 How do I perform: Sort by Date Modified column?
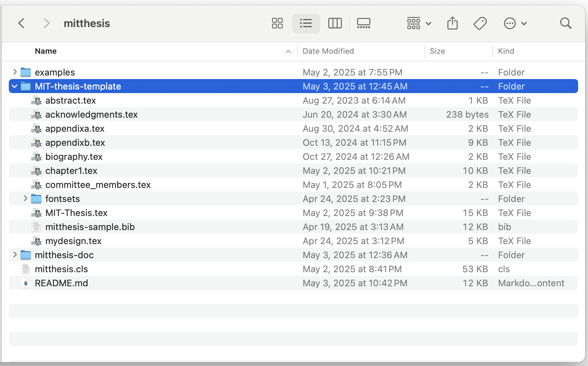coord(328,51)
